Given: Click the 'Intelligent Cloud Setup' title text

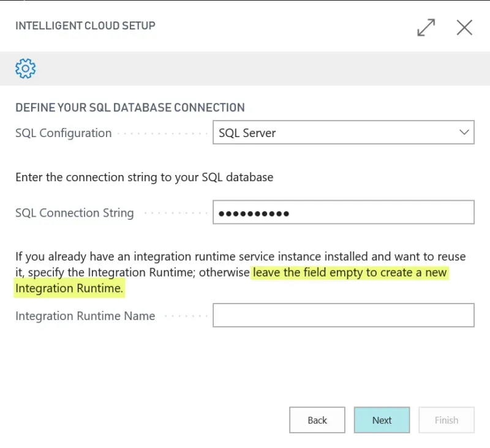Looking at the screenshot, I should point(85,26).
